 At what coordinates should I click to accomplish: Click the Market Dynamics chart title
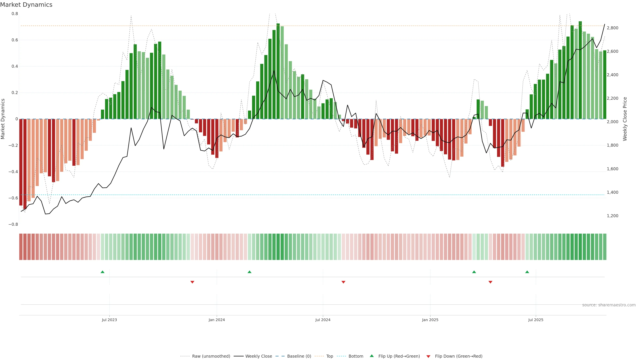[x=26, y=5]
